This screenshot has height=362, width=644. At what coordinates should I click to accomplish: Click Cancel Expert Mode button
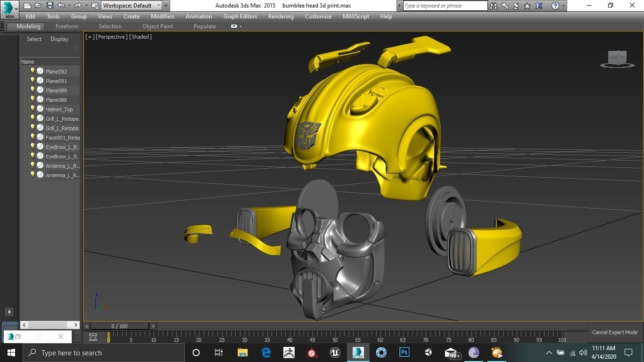pos(615,332)
